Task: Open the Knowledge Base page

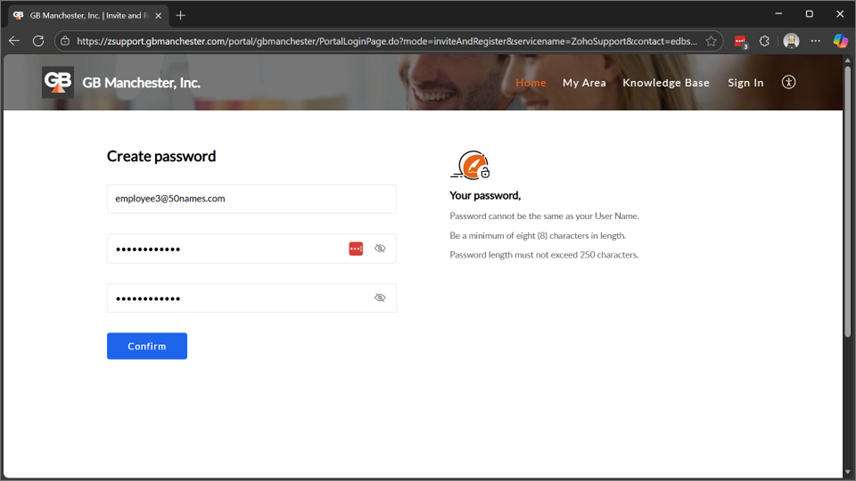Action: (665, 83)
